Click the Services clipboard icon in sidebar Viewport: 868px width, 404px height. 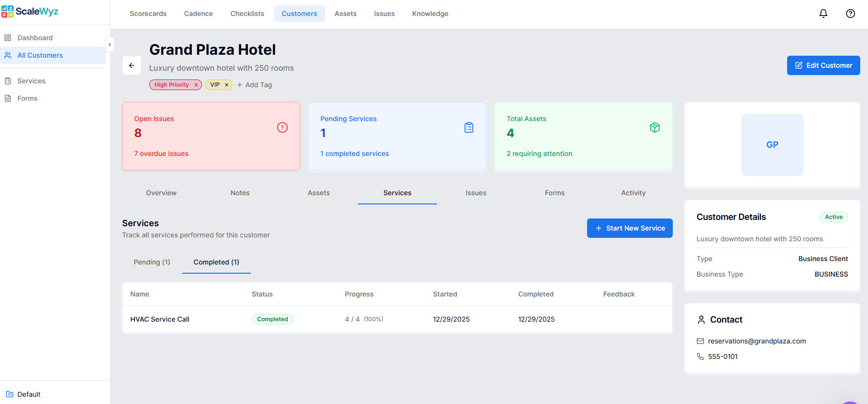(x=8, y=81)
